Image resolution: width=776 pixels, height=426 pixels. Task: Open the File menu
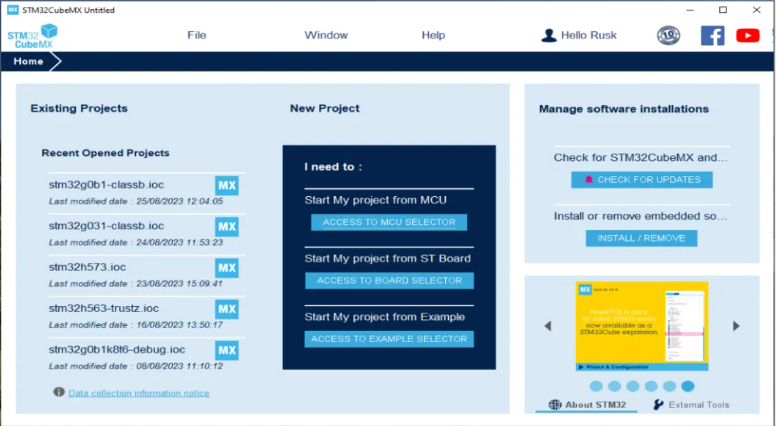tap(196, 35)
